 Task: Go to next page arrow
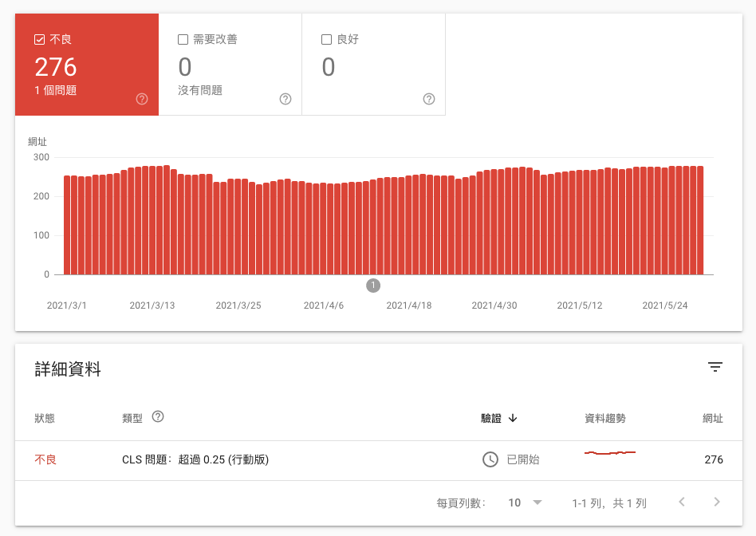(717, 503)
